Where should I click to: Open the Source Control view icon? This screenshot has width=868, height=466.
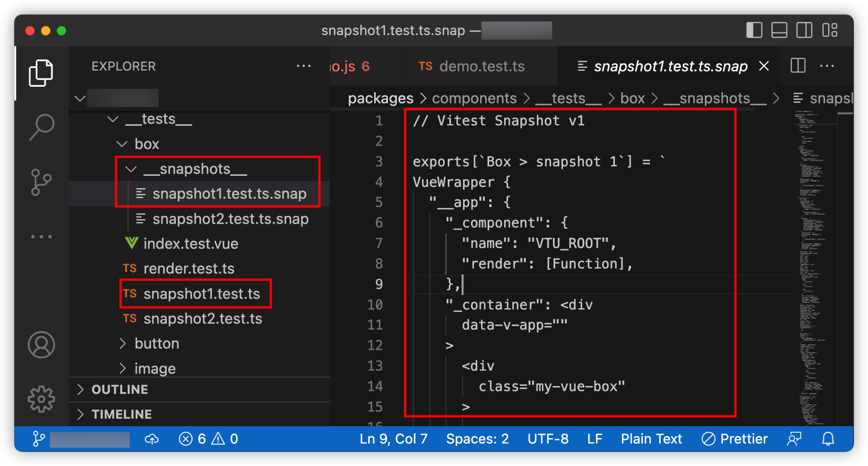click(x=41, y=182)
